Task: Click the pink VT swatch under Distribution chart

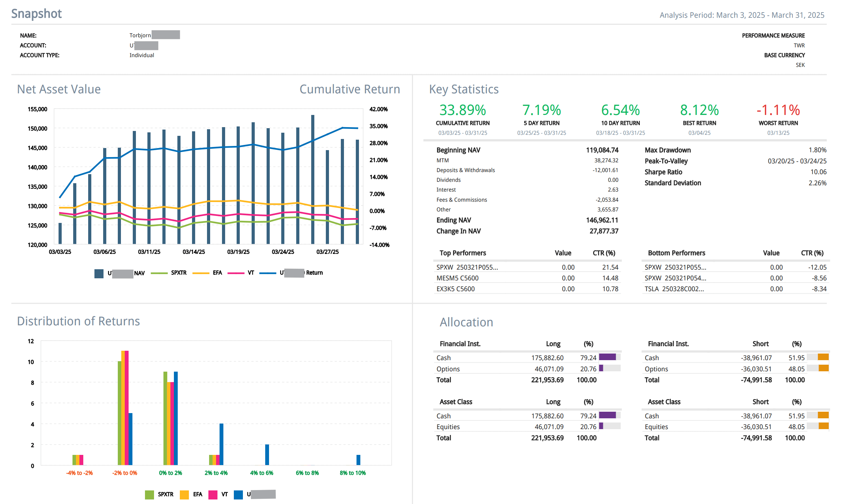Action: point(213,495)
